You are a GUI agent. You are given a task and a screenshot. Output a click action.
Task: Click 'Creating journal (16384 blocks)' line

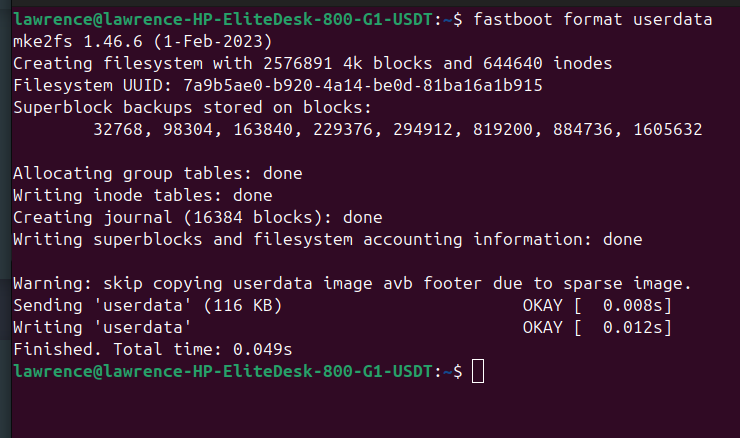pyautogui.click(x=198, y=218)
